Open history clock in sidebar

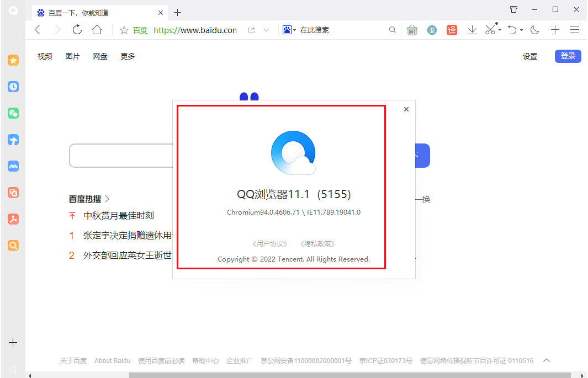pos(13,87)
